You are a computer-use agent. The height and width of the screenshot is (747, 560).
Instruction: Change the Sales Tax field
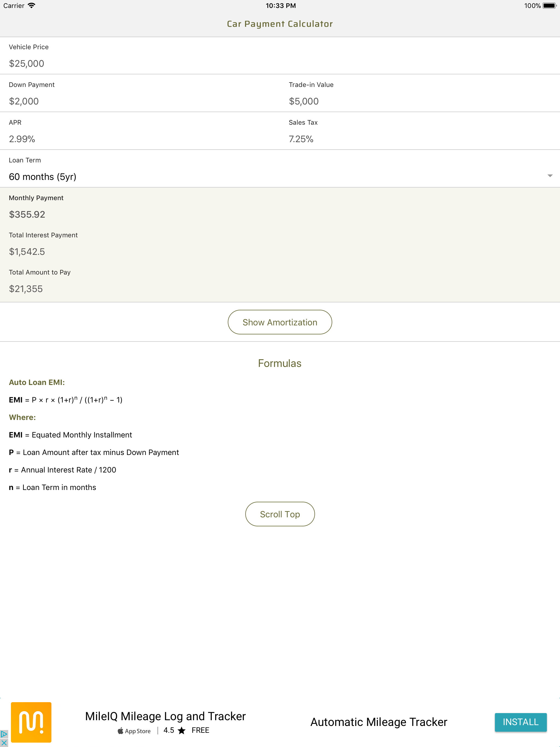tap(301, 139)
